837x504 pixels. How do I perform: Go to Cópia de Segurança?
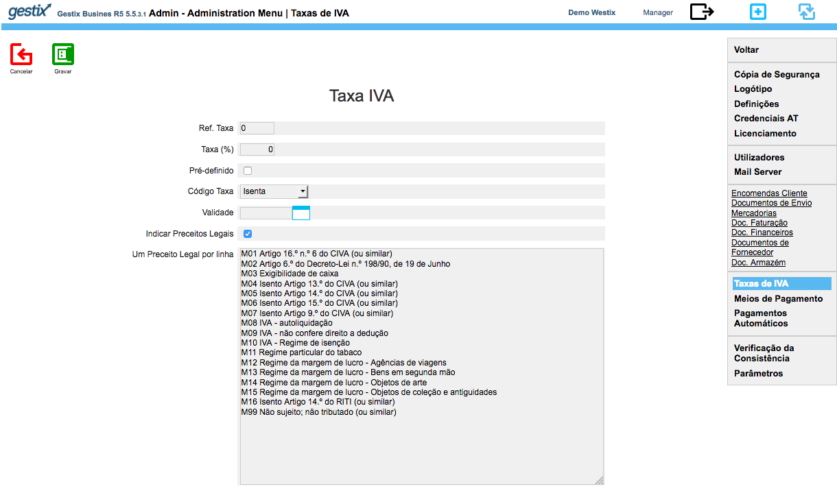777,75
